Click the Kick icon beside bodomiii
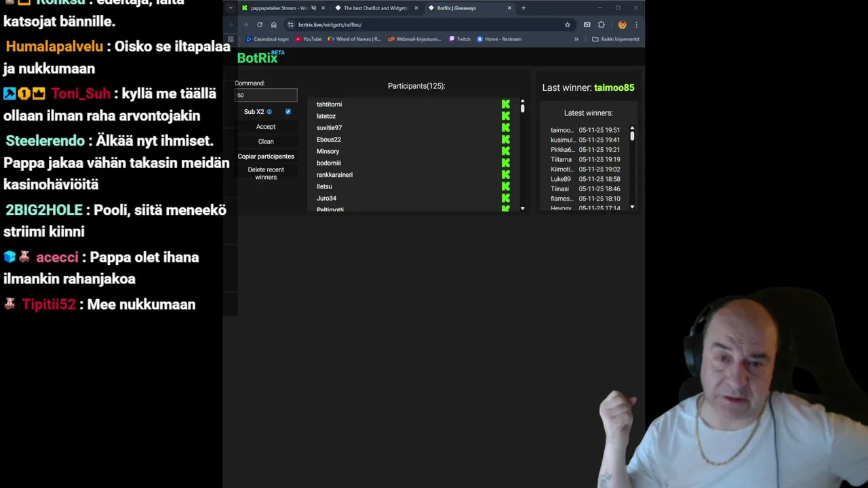Screen dimensions: 868x488 506,163
